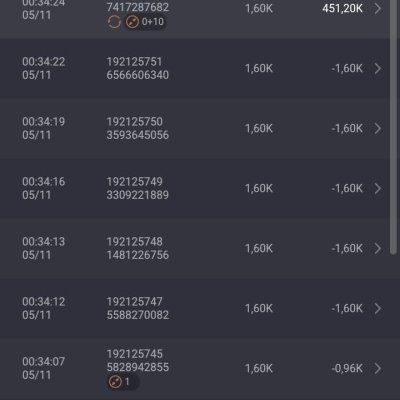Open details chevron for bet 192125747
This screenshot has height=400, width=400.
click(378, 308)
